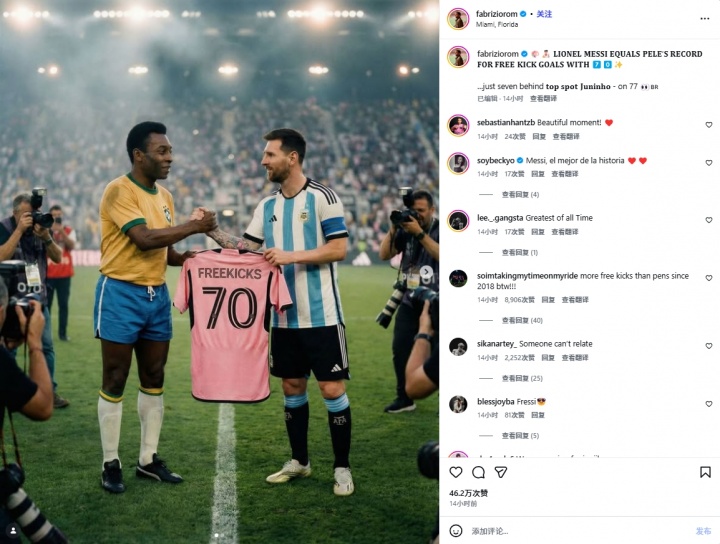Screen dimensions: 720x544
Task: Open fabriziorom's header profile picture
Action: pos(458,19)
